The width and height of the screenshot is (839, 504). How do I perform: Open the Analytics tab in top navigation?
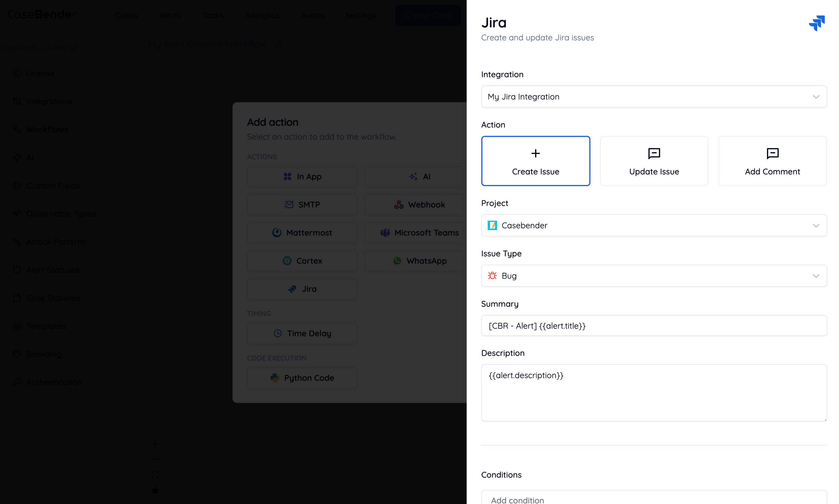[x=262, y=15]
